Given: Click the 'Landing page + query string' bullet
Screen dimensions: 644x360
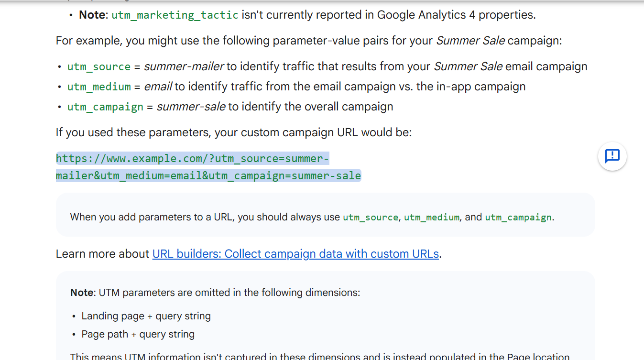Looking at the screenshot, I should click(x=146, y=316).
